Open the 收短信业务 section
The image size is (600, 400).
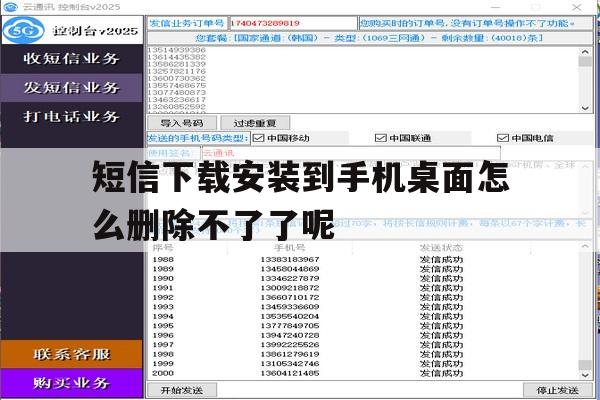point(72,59)
